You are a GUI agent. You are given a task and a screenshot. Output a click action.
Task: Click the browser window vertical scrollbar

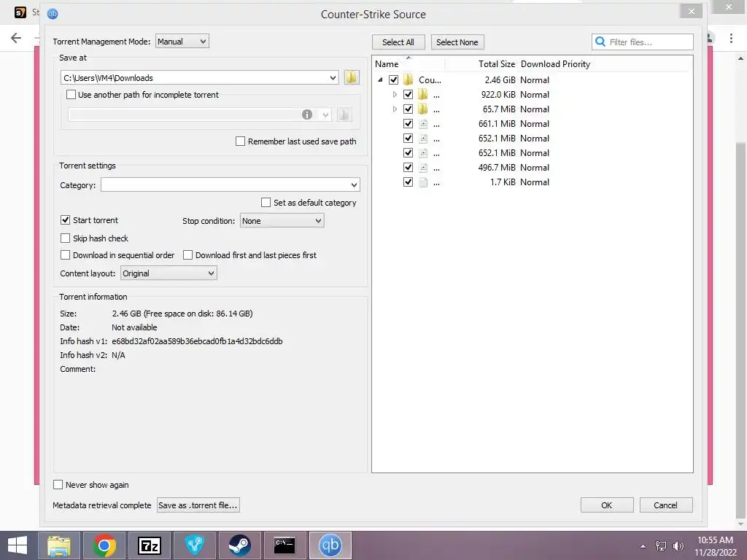[740, 329]
